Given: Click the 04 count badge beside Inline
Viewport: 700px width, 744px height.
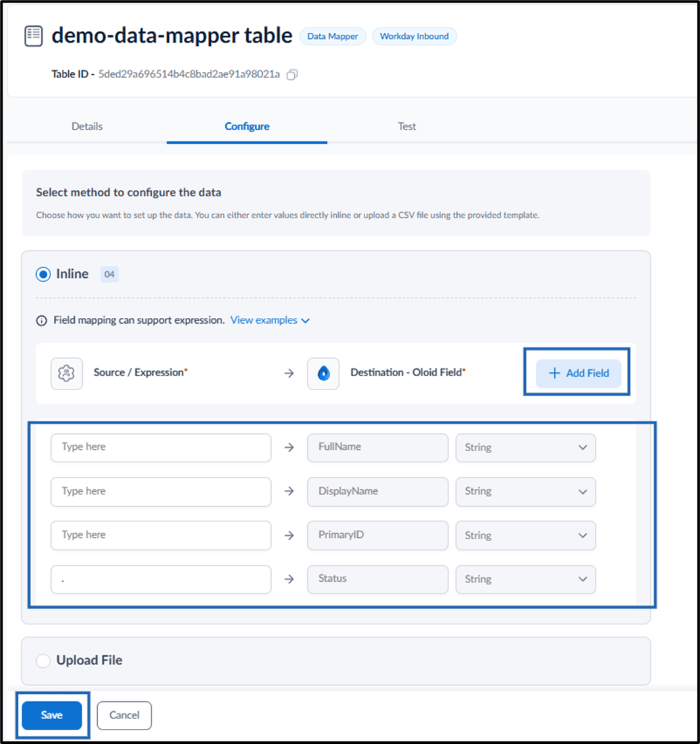Looking at the screenshot, I should coord(109,274).
